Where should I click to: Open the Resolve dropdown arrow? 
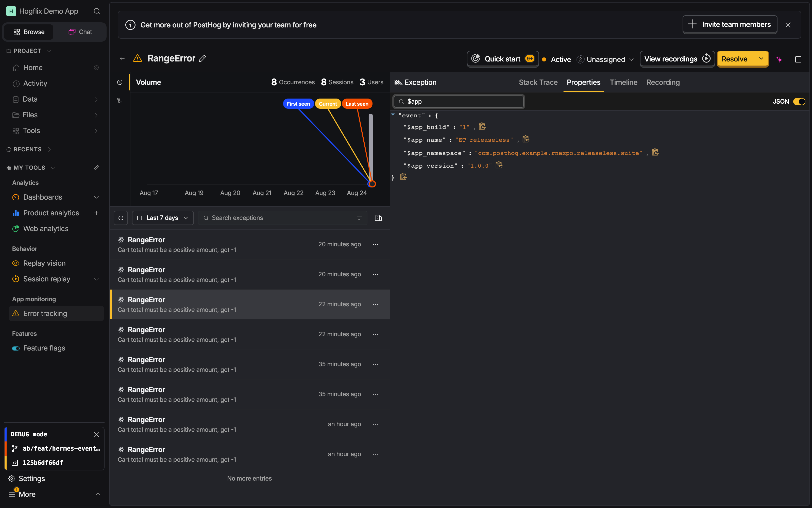(761, 59)
